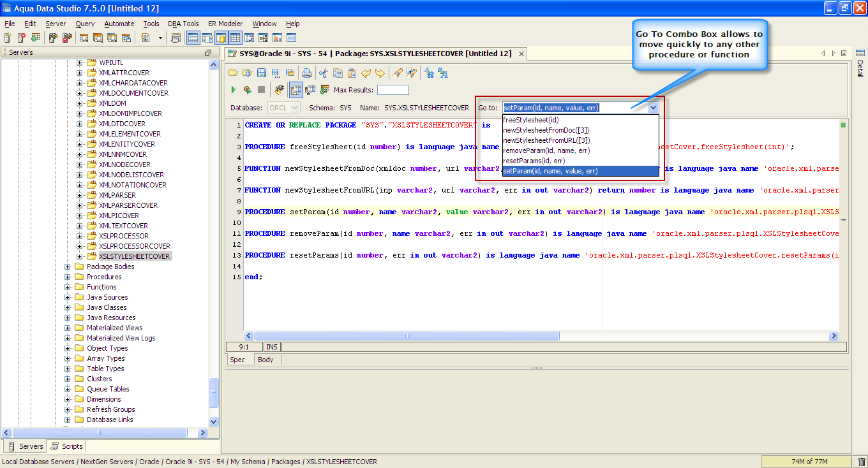Toggle the first highlighted main toolbar view button
Screen dimensions: 868x468
[x=193, y=38]
